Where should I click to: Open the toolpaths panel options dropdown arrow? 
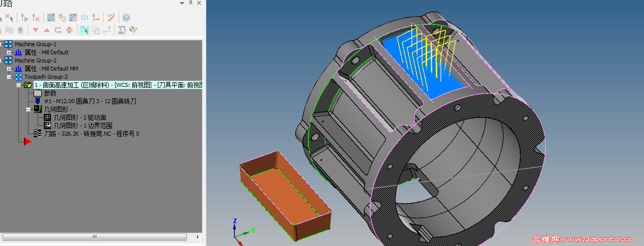182,3
